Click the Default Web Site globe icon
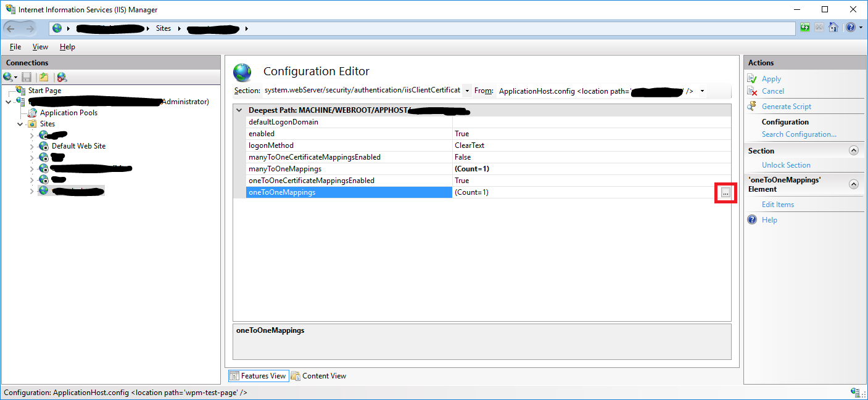The width and height of the screenshot is (868, 400). [x=44, y=146]
